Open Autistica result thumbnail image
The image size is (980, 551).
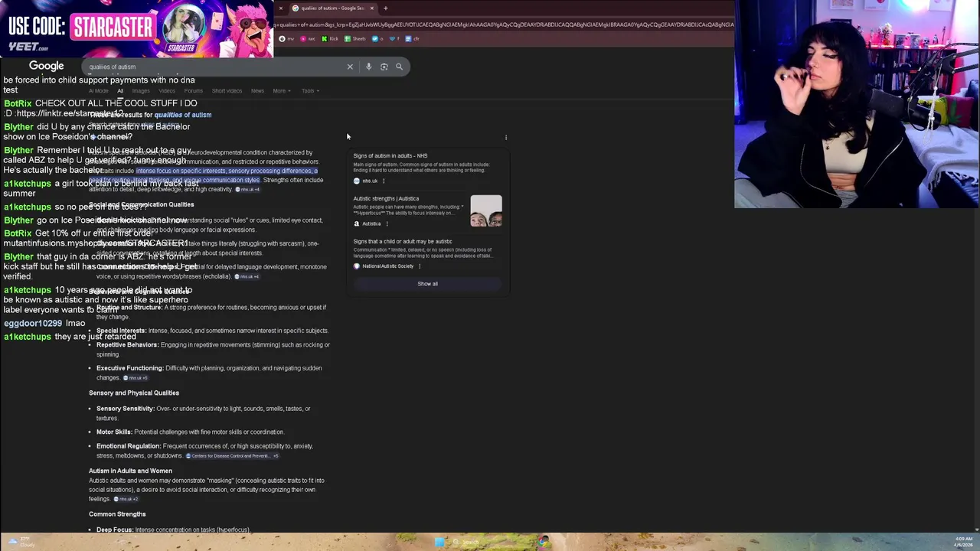coord(486,211)
